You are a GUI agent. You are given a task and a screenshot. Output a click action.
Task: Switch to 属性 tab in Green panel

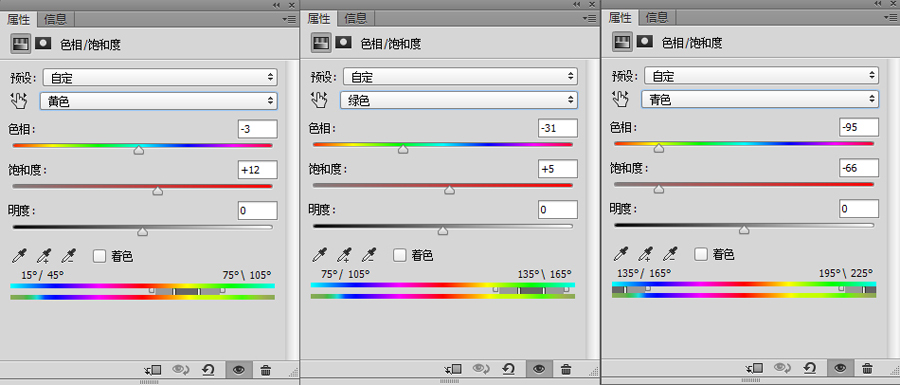319,19
